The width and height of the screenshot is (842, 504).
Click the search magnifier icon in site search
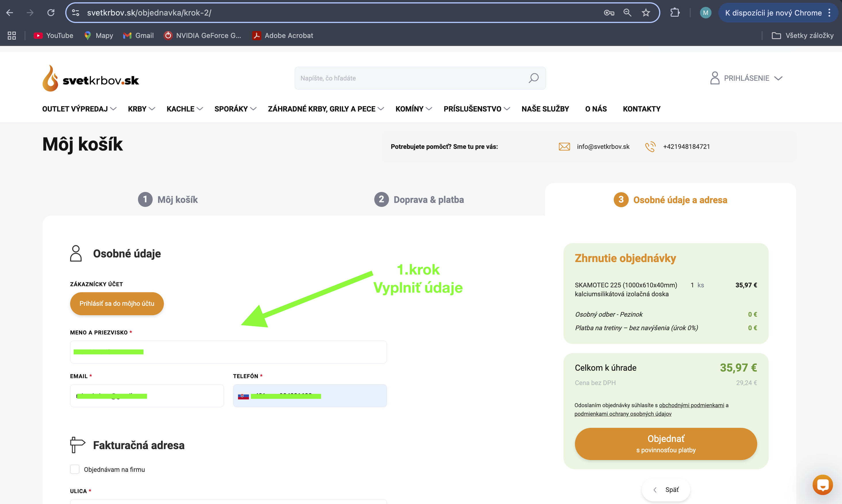pos(534,78)
